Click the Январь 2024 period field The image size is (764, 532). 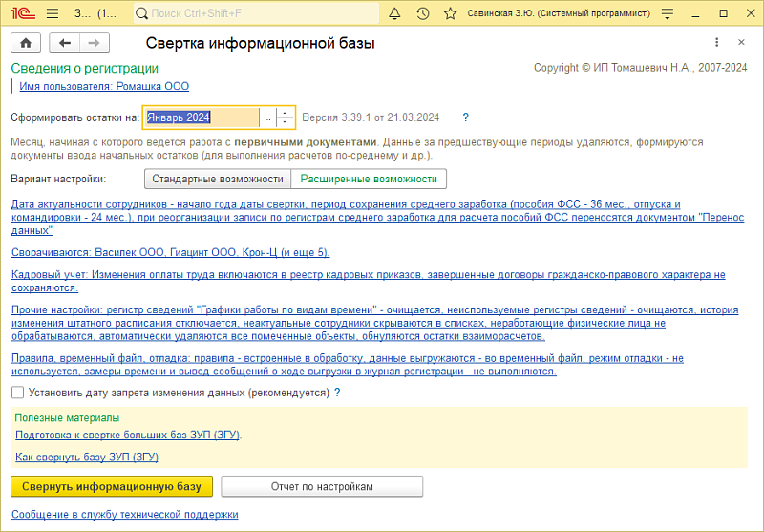coord(202,117)
